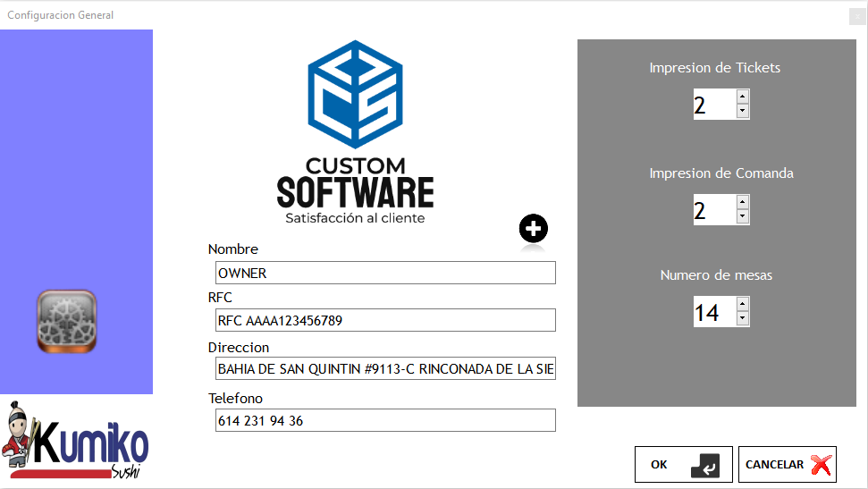The height and width of the screenshot is (489, 868).
Task: Click the Configuracion General title text
Action: coord(60,15)
